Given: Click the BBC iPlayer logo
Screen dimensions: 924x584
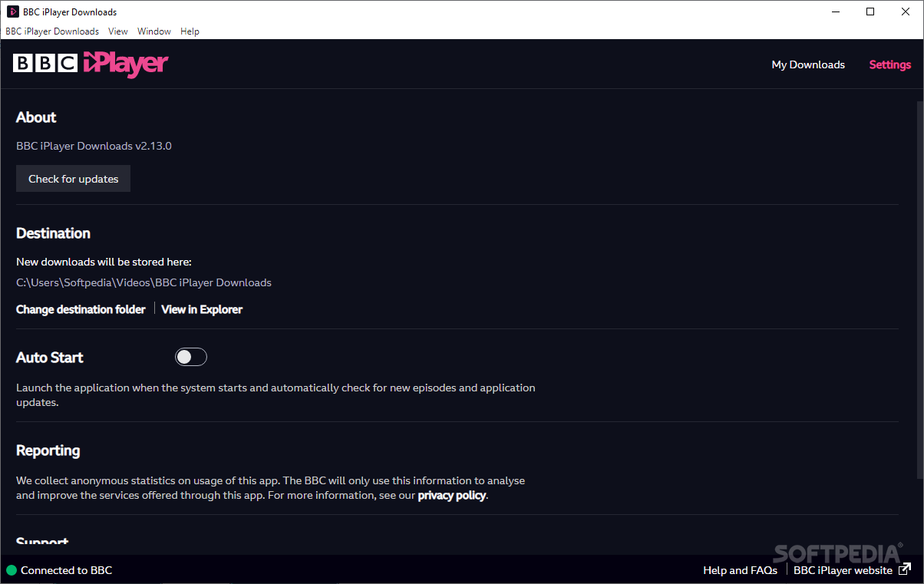Looking at the screenshot, I should point(91,64).
